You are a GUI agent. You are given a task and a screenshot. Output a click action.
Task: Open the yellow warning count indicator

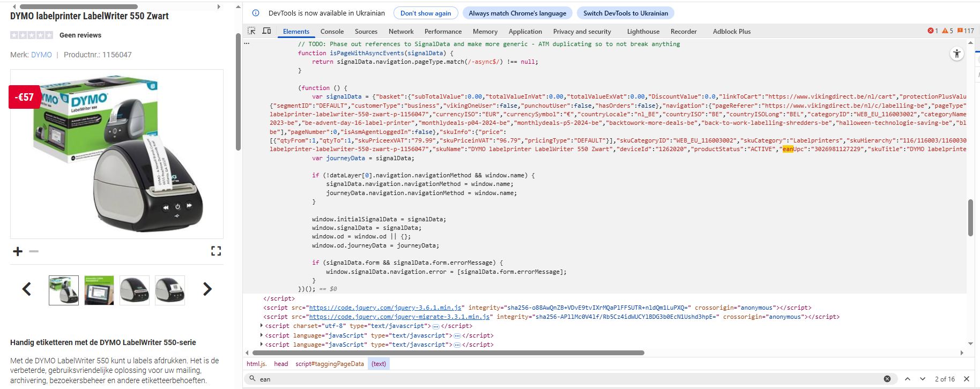tap(948, 31)
